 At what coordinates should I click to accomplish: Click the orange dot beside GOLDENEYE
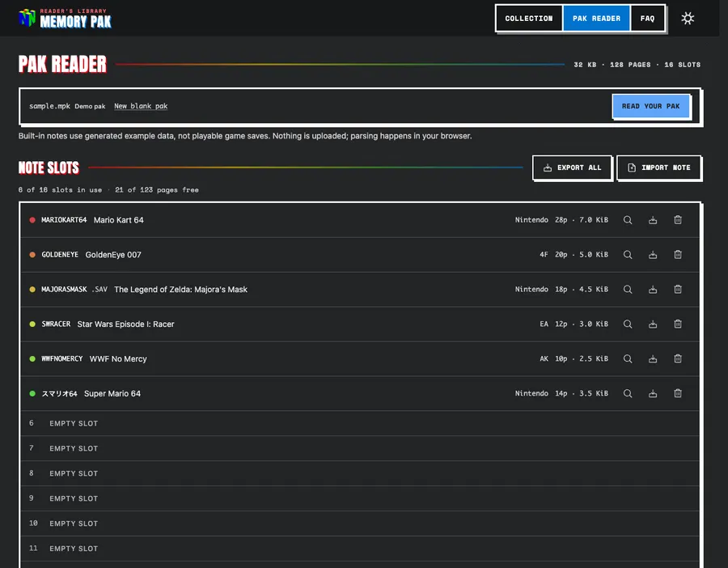click(32, 255)
